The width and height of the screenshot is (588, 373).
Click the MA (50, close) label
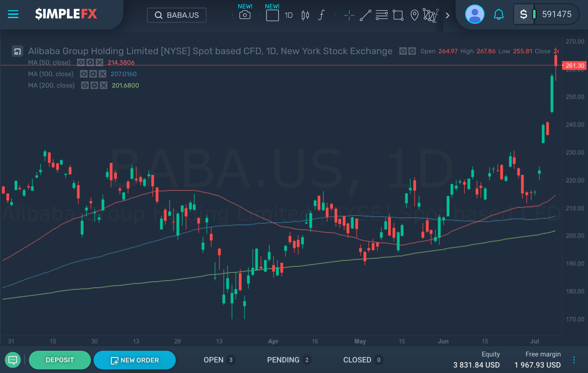(49, 63)
